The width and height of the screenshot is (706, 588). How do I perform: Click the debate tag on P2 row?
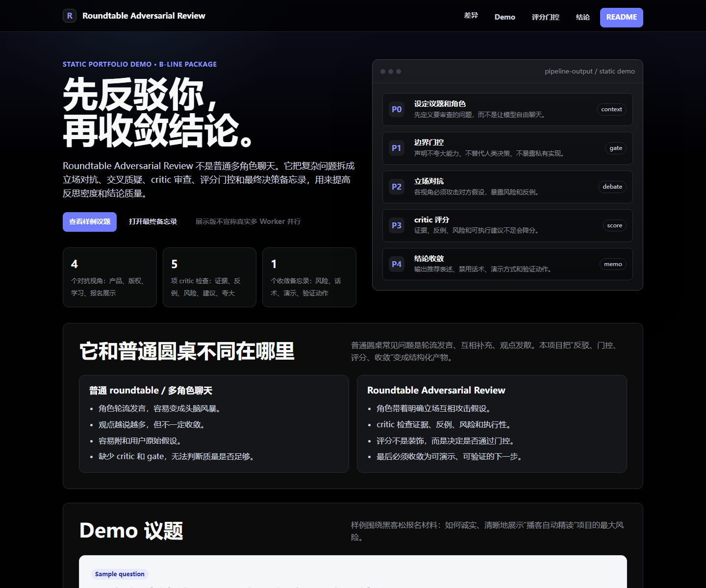pos(612,187)
